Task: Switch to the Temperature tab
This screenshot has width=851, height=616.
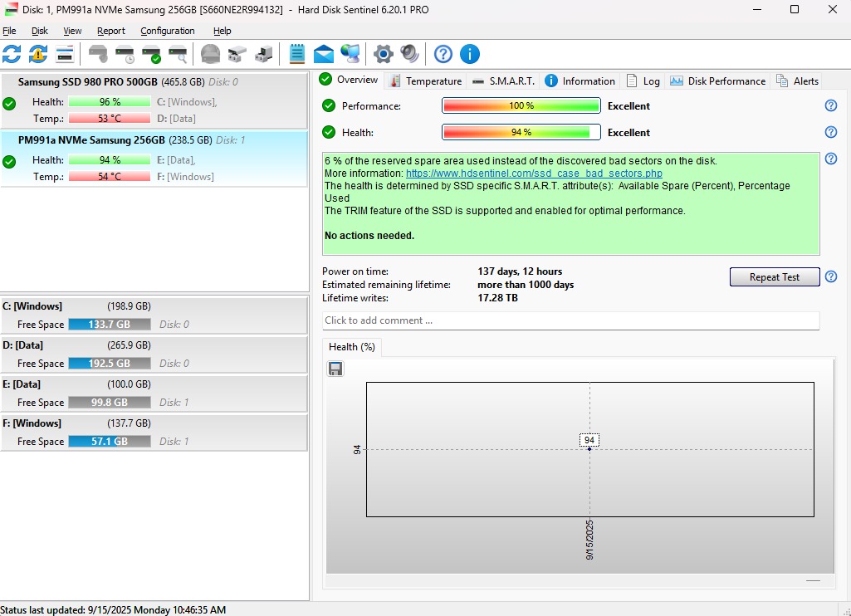Action: tap(426, 81)
